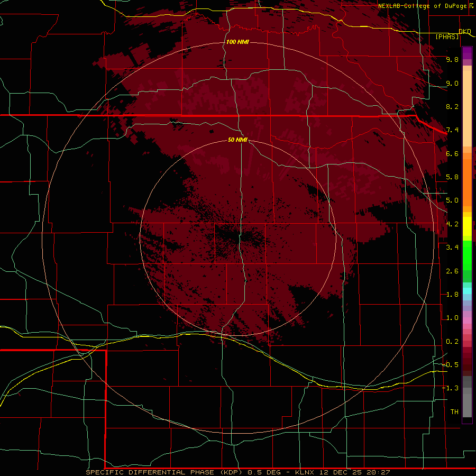
Task: Click the 8.2 value on the color scale
Action: click(x=452, y=106)
